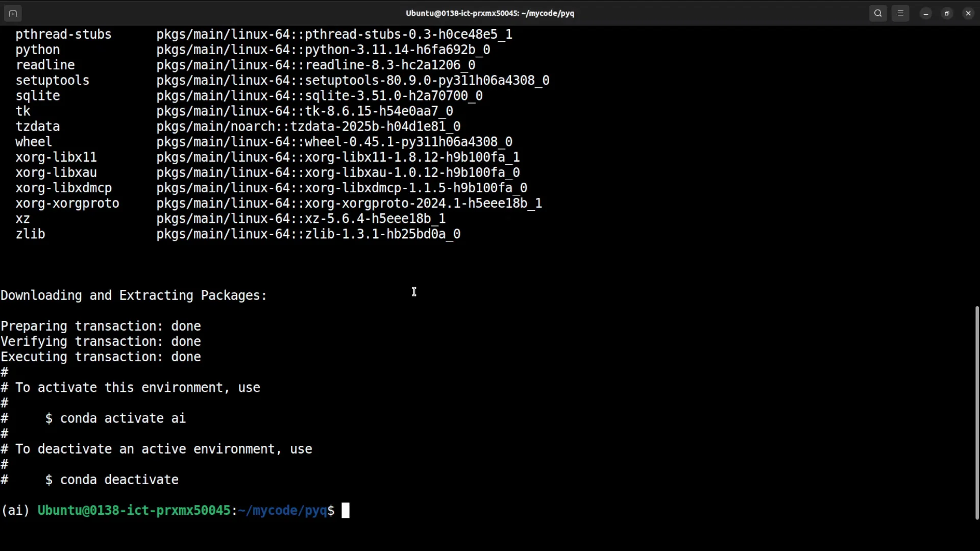Click the 'Executing transaction: done' line
This screenshot has width=980, height=551.
(x=101, y=357)
